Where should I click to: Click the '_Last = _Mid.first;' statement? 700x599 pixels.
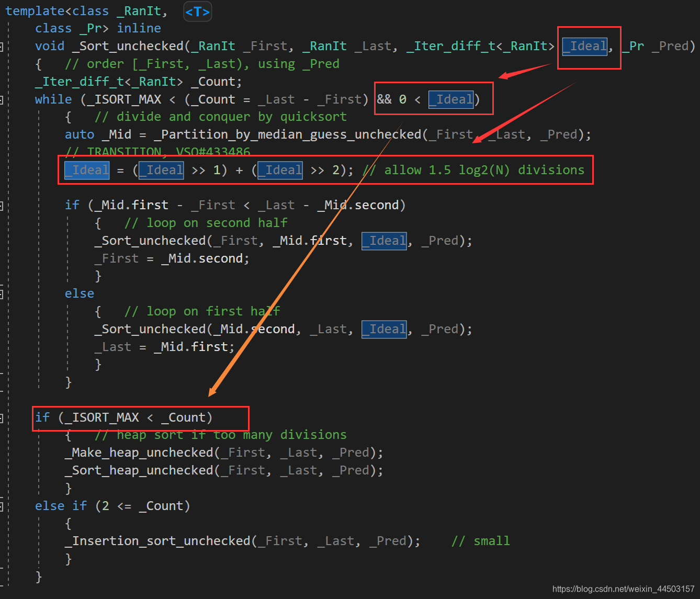[x=165, y=347]
